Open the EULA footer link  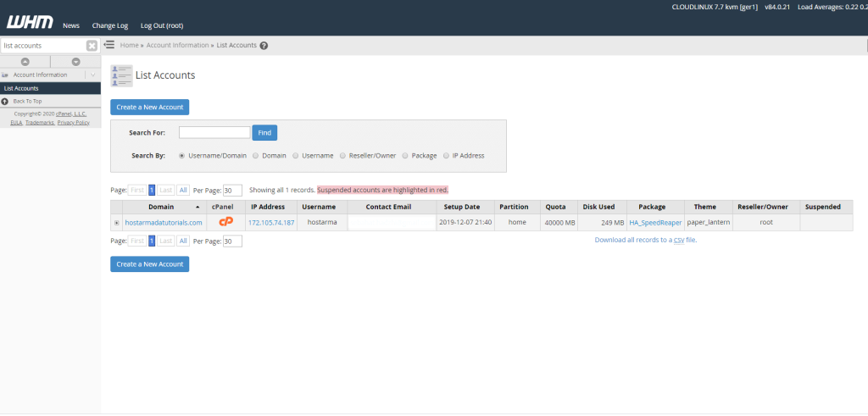16,123
